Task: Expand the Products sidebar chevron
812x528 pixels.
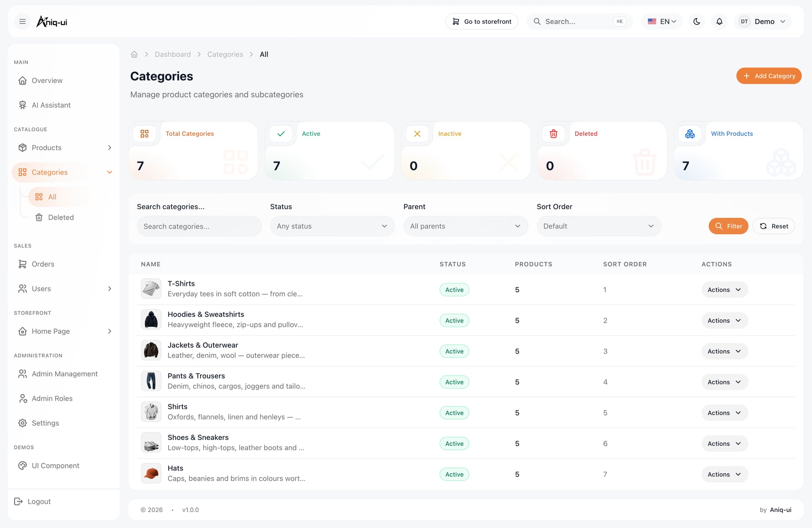Action: (x=110, y=148)
